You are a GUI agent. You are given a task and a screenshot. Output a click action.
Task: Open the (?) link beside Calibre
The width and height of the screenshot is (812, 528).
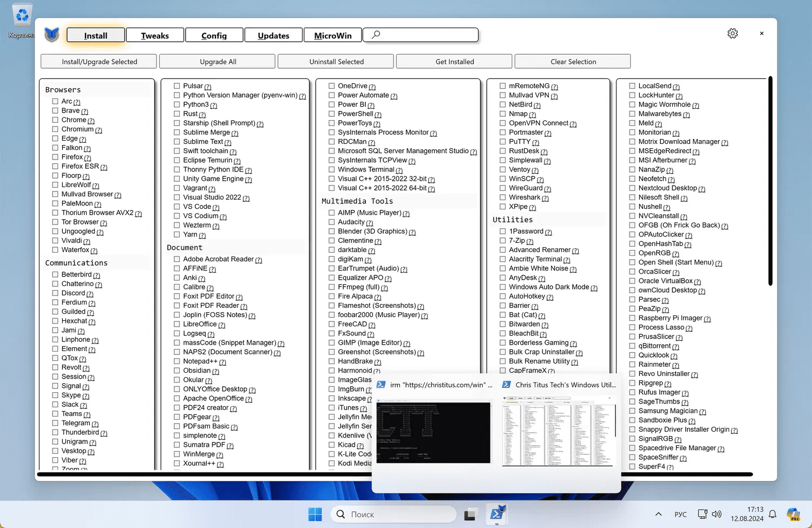click(210, 288)
